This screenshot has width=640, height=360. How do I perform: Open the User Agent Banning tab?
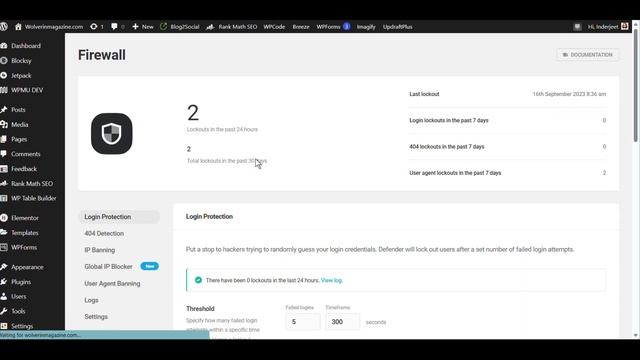click(x=112, y=283)
